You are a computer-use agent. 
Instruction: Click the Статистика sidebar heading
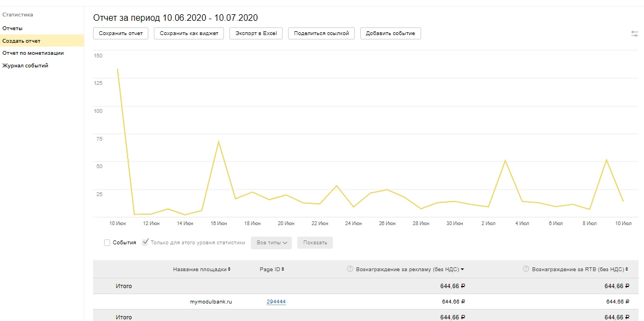(x=18, y=15)
